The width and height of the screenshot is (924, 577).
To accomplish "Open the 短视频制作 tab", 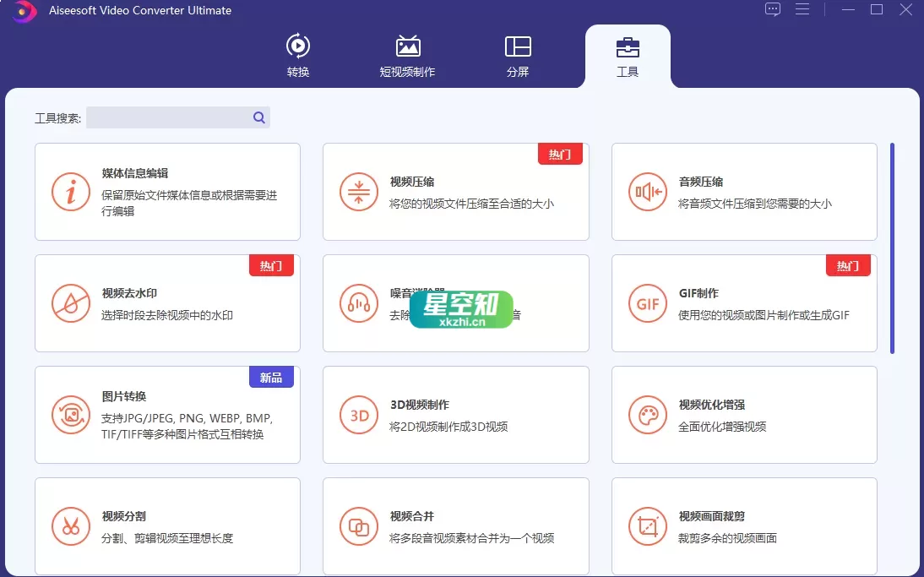I will (x=408, y=53).
